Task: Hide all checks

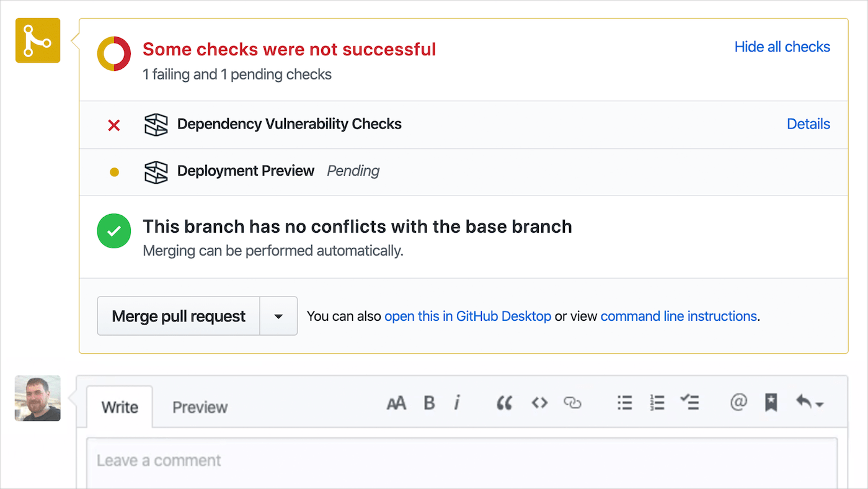Action: point(782,47)
